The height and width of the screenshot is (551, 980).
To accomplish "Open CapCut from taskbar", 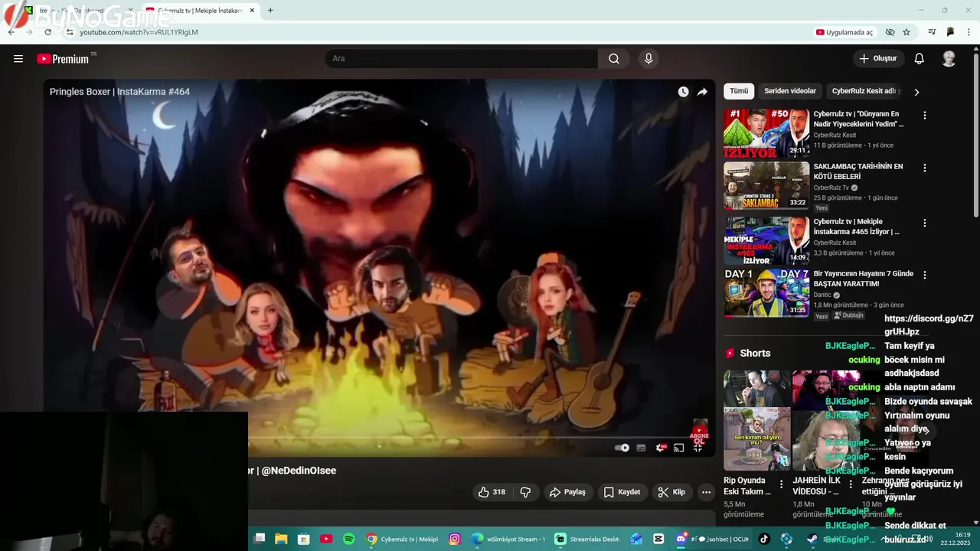I will point(658,539).
